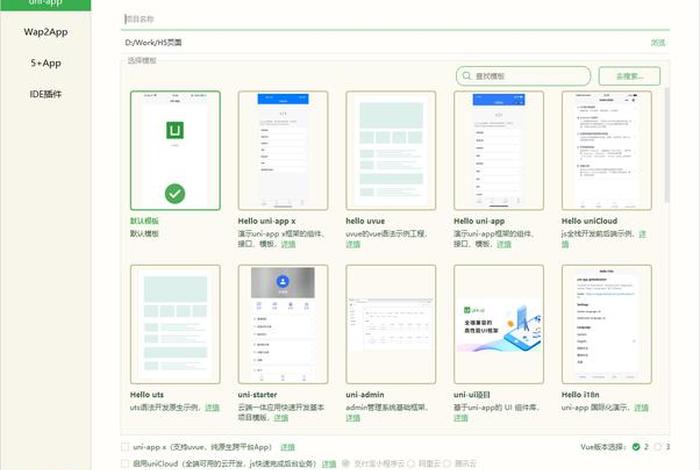The width and height of the screenshot is (700, 470).
Task: Select the 腾讯云 radio option
Action: tap(447, 464)
